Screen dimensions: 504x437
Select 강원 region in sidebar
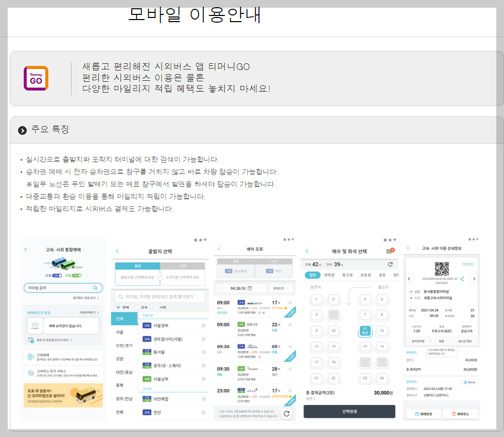click(x=119, y=359)
